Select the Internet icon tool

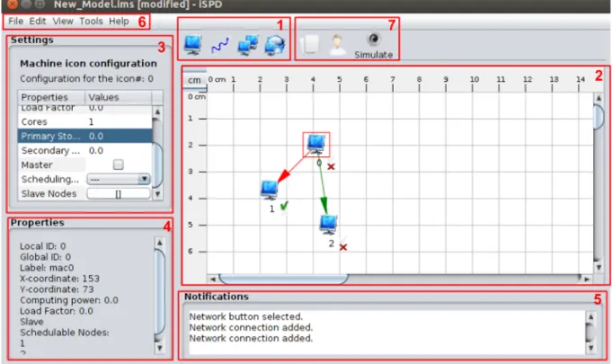[x=275, y=45]
